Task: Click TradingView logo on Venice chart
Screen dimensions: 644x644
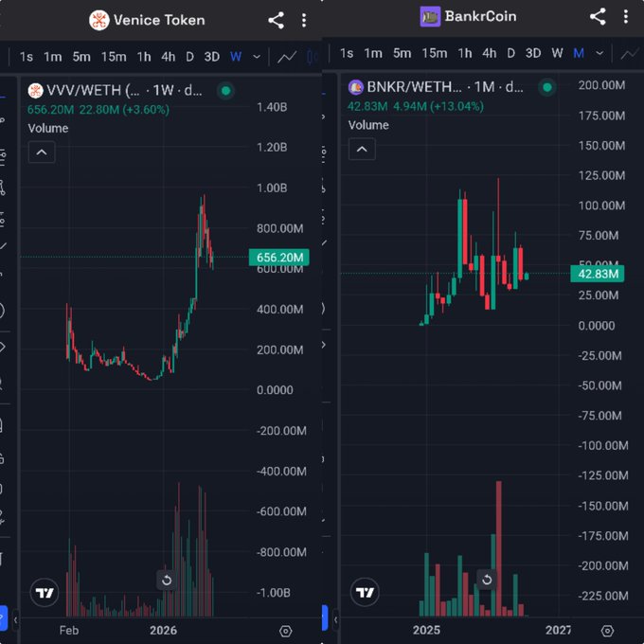Action: 45,592
